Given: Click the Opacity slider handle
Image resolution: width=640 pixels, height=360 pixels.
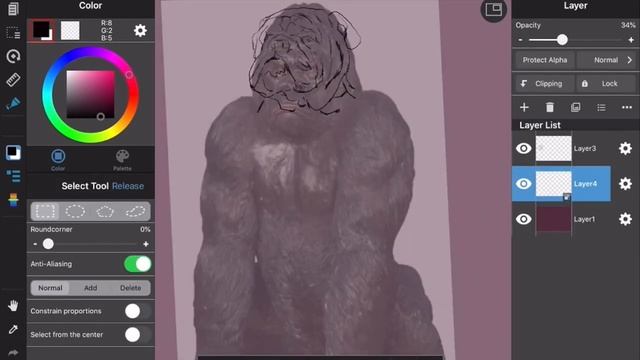Looking at the screenshot, I should coord(562,40).
